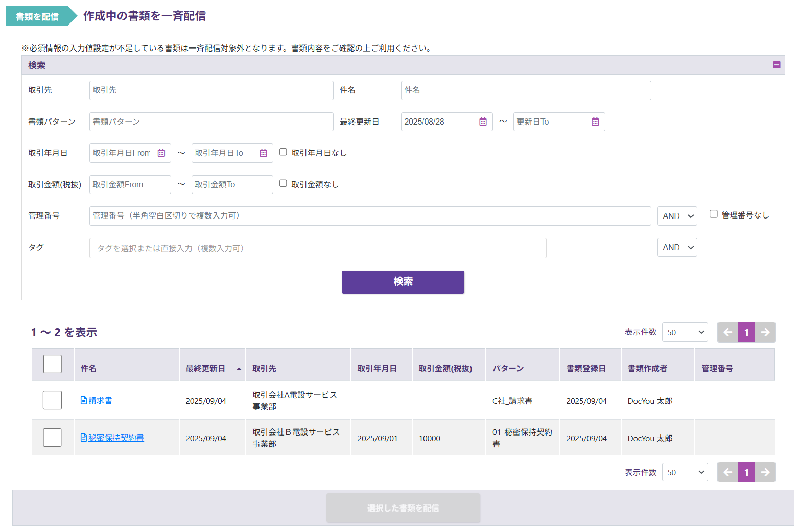The image size is (800, 532).
Task: Click the 10000 amount cell
Action: pos(449,438)
